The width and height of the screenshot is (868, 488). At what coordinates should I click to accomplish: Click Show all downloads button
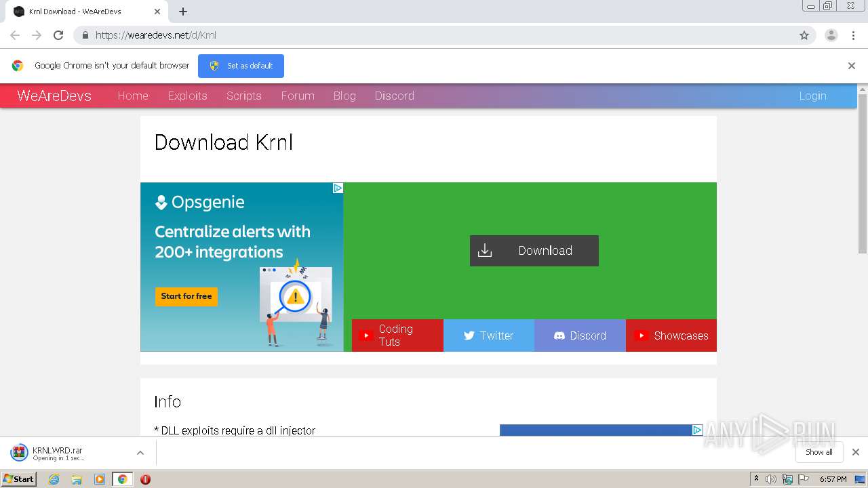(819, 452)
